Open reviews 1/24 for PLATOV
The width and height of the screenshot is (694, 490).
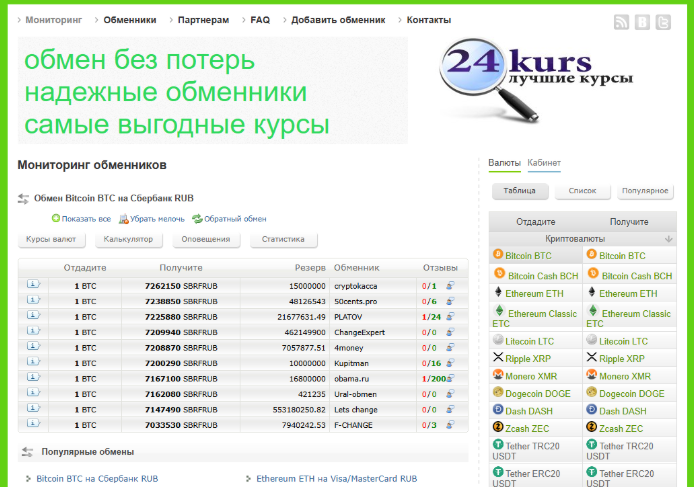(x=432, y=317)
